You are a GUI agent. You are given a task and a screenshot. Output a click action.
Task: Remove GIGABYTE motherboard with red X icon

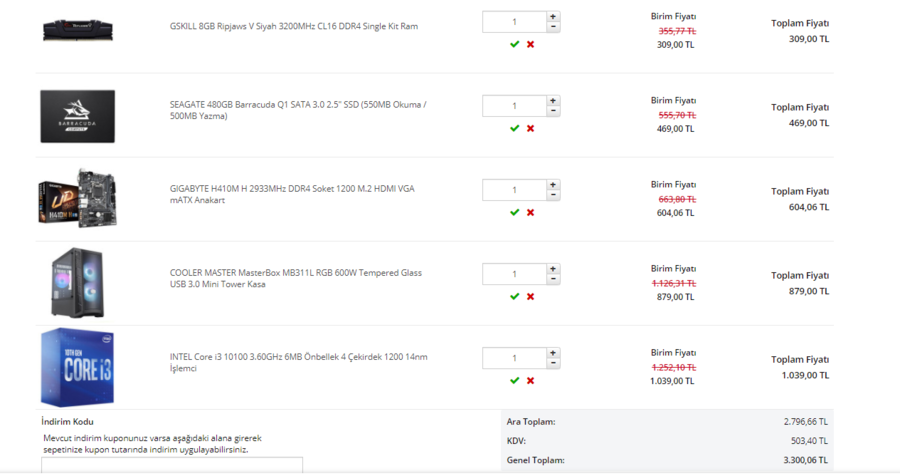[x=530, y=212]
